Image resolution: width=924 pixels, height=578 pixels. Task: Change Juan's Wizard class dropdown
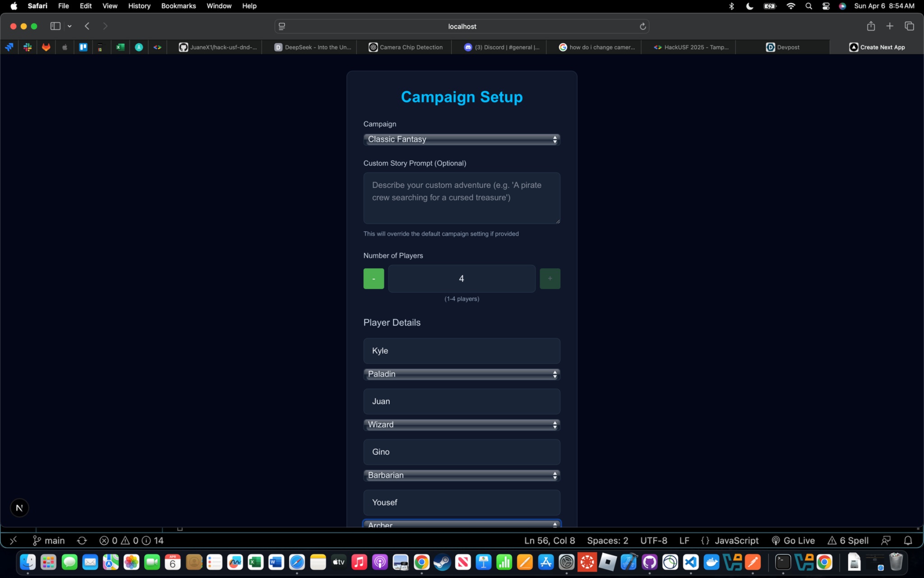point(462,425)
